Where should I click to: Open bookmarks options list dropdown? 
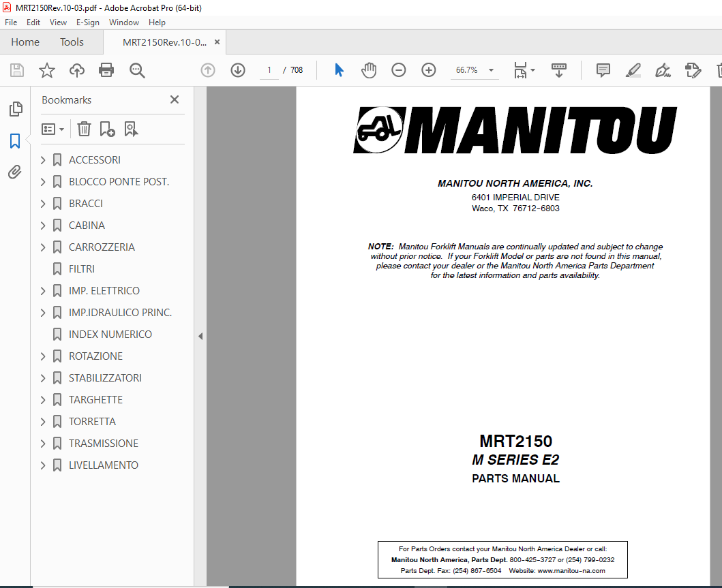(52, 129)
